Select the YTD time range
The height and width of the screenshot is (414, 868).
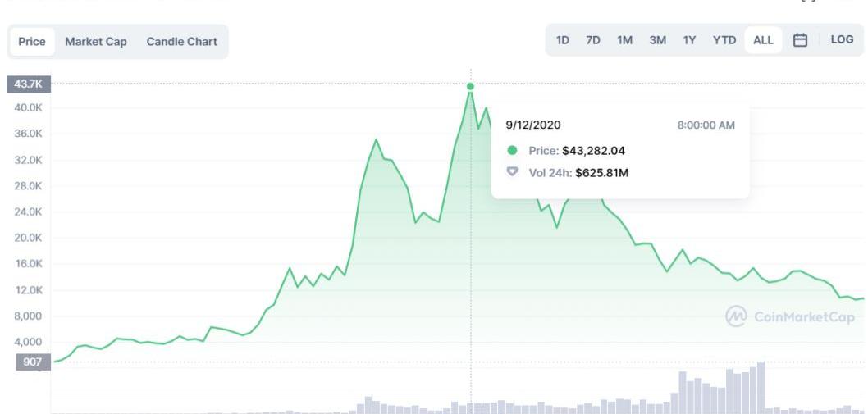click(x=724, y=40)
